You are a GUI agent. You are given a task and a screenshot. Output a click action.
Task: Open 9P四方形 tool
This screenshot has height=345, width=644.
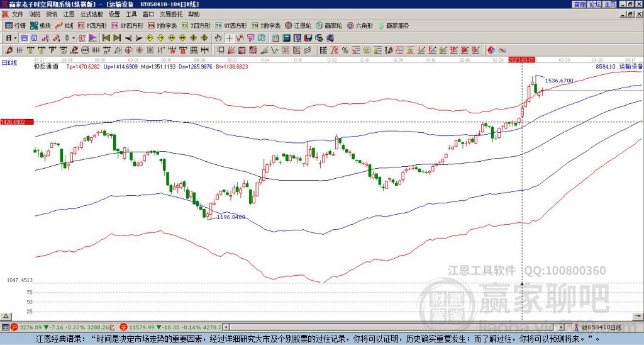tap(127, 25)
